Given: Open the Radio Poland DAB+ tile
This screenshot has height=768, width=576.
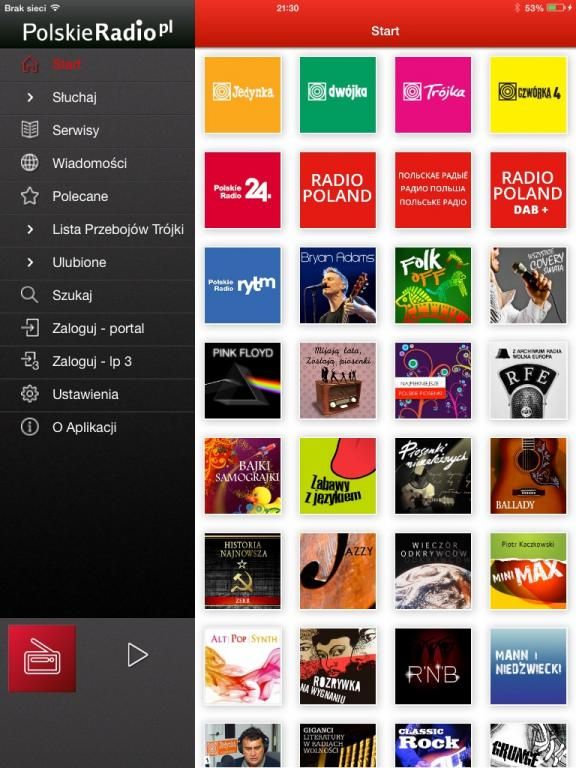Looking at the screenshot, I should [528, 190].
